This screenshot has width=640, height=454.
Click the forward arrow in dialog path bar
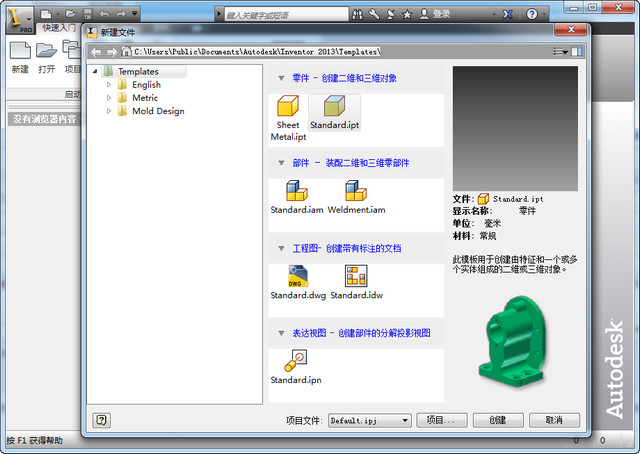tap(111, 52)
